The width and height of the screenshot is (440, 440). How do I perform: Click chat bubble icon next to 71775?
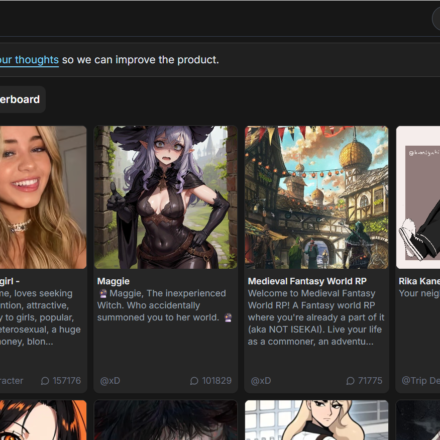pos(350,381)
